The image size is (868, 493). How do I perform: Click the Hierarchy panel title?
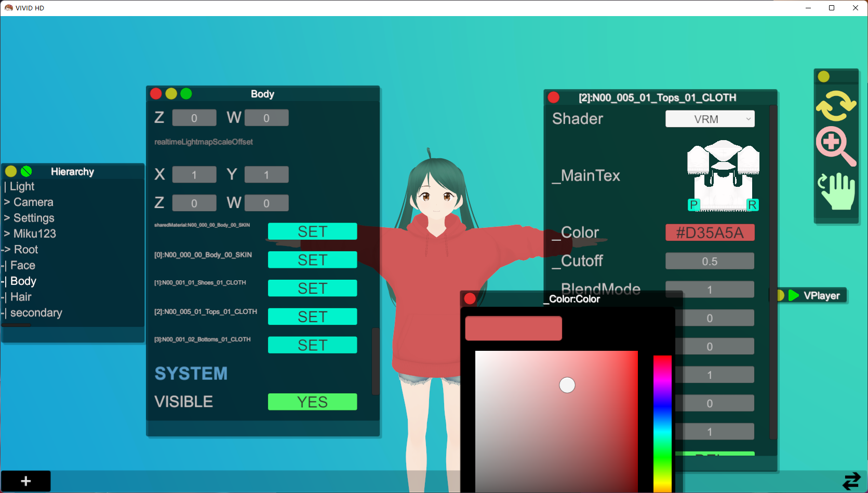click(73, 171)
